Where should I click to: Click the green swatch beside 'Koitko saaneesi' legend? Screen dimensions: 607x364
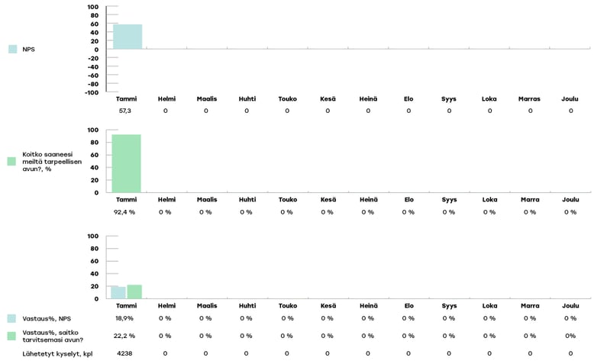pos(11,161)
